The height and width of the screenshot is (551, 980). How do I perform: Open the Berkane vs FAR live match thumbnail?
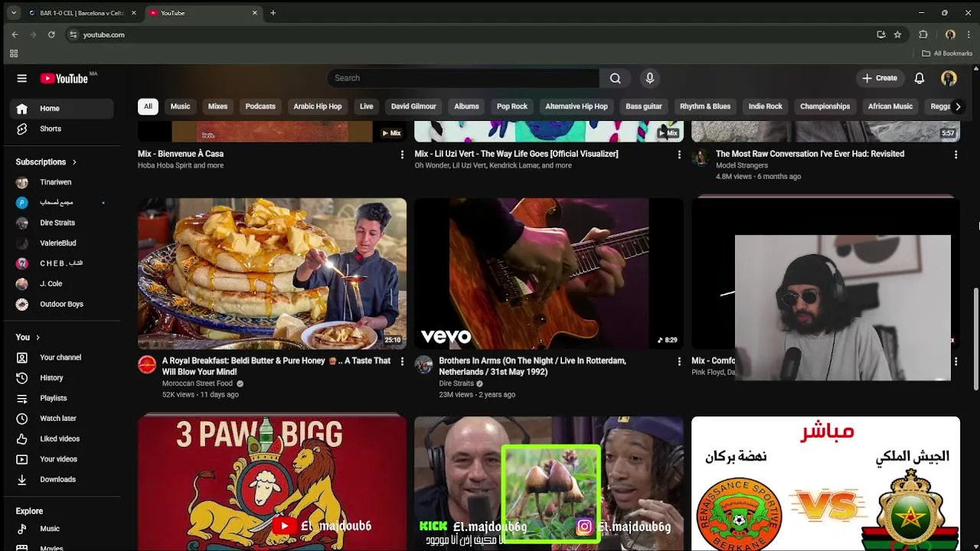coord(825,484)
